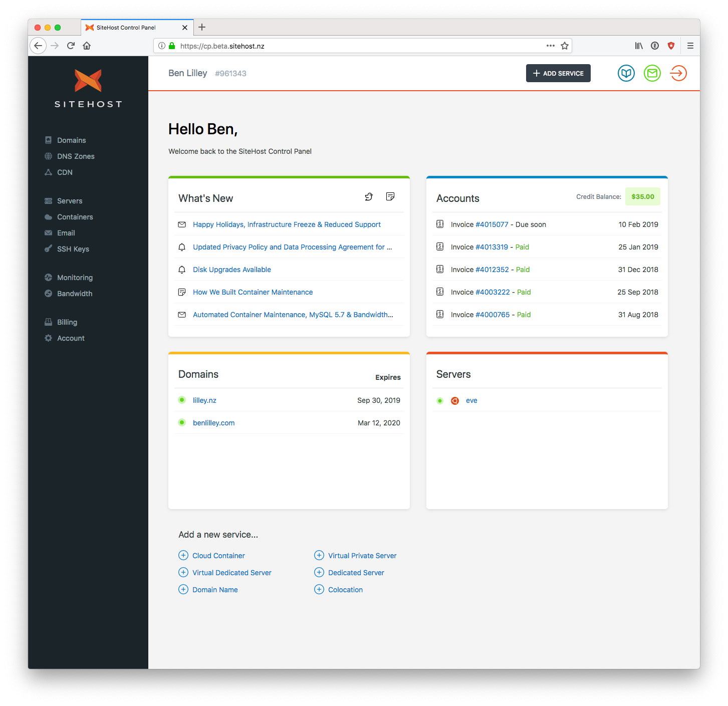728x706 pixels.
Task: Click the blog notes icon in What's New
Action: coord(390,197)
